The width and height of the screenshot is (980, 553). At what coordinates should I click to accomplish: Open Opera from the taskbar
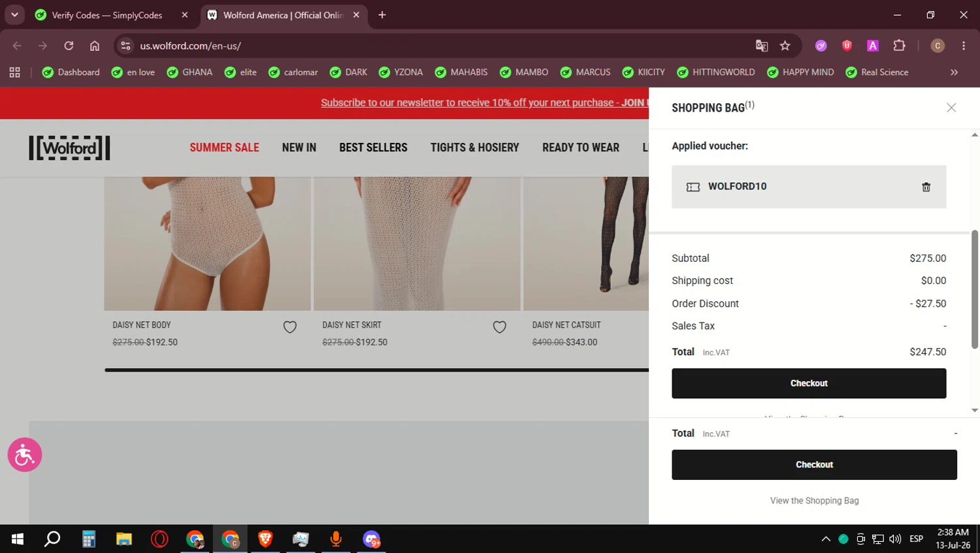pos(159,539)
